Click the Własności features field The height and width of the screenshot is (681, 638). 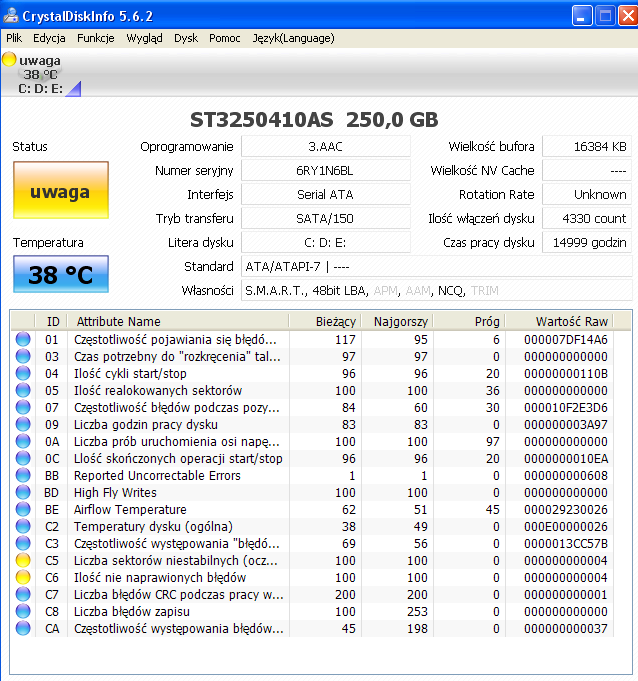click(x=436, y=290)
